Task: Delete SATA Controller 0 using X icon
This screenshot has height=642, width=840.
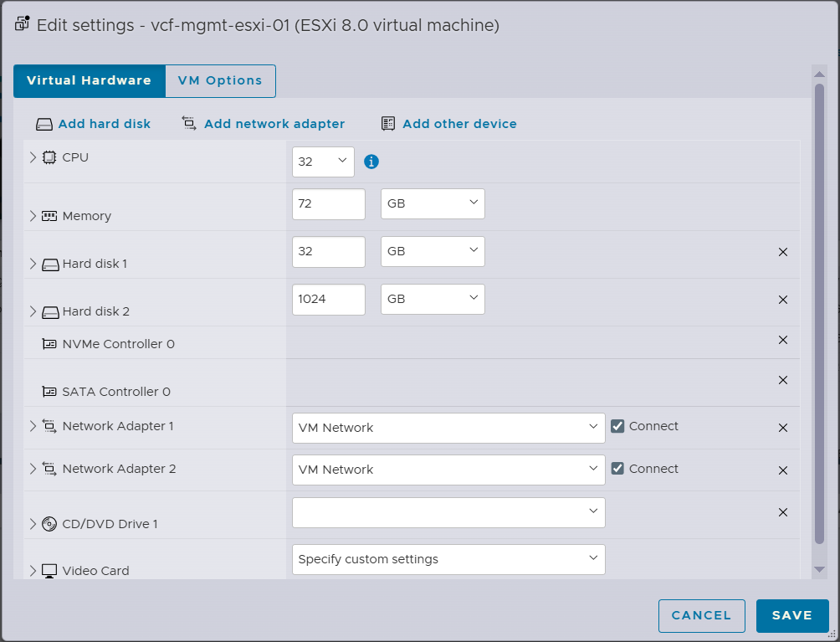Action: [x=783, y=380]
